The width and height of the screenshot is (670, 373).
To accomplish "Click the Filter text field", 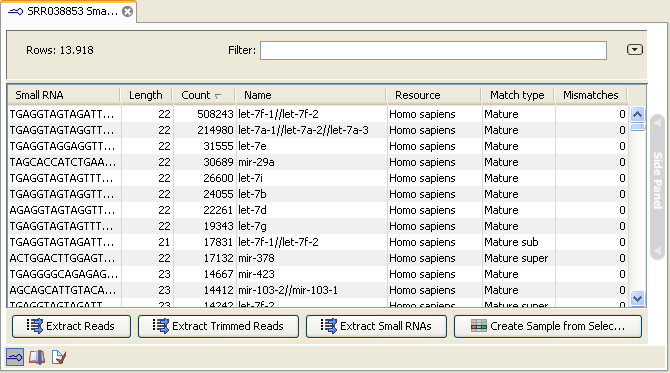I will [433, 50].
